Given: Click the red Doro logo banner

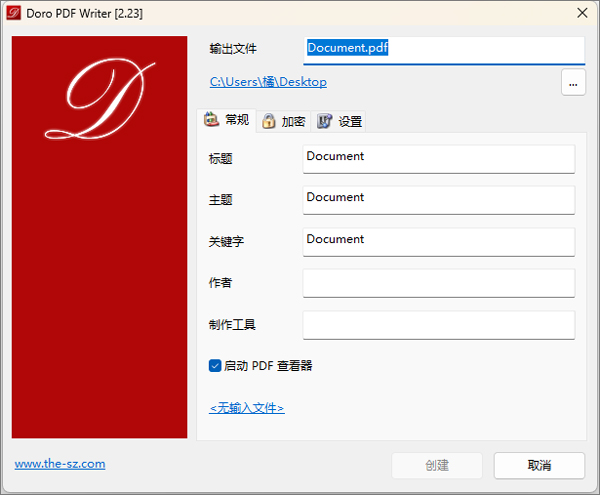Looking at the screenshot, I should [x=99, y=237].
